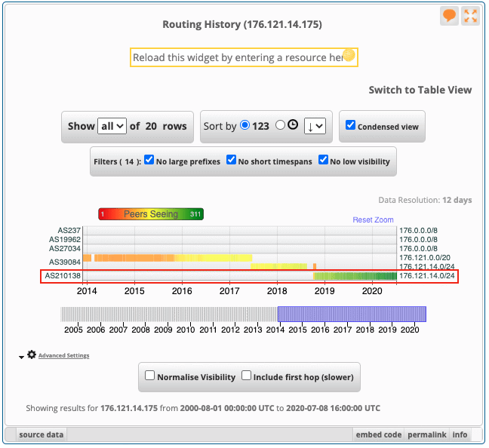Click the AS39084 row label

click(x=65, y=262)
